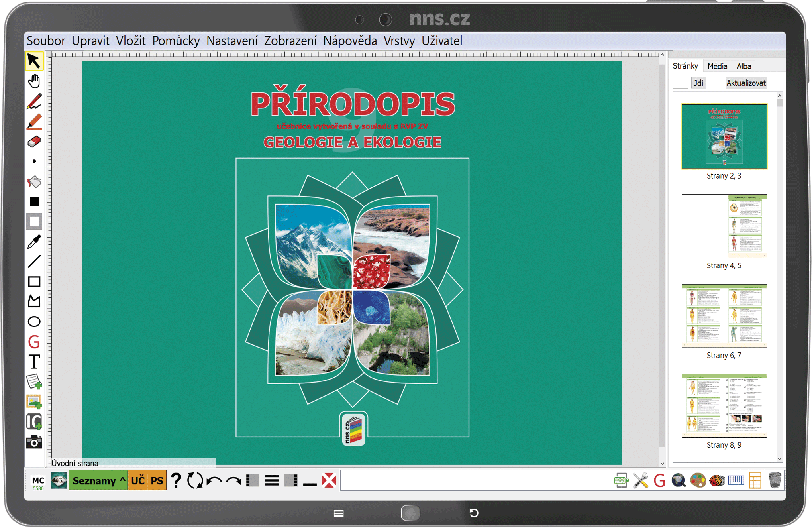Image resolution: width=812 pixels, height=527 pixels.
Task: Click the red X close-page icon
Action: 329,480
